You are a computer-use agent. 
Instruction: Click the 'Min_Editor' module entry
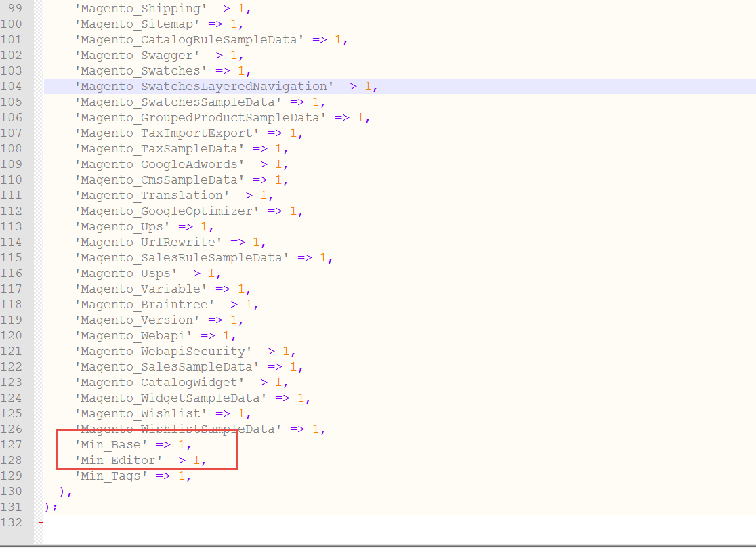[x=140, y=461]
